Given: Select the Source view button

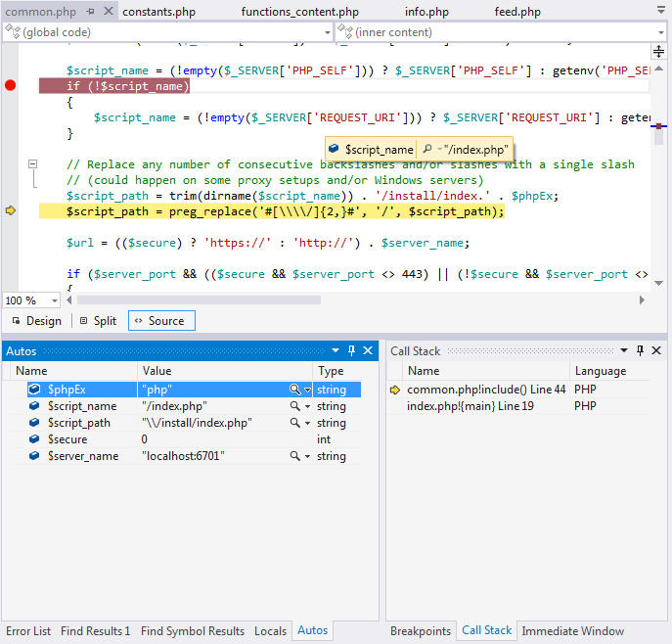Looking at the screenshot, I should pyautogui.click(x=161, y=321).
